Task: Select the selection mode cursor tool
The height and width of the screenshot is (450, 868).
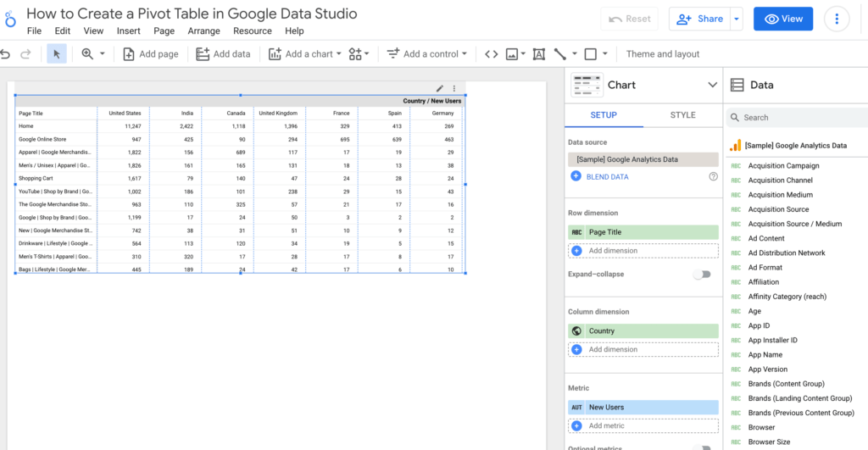Action: pos(57,54)
